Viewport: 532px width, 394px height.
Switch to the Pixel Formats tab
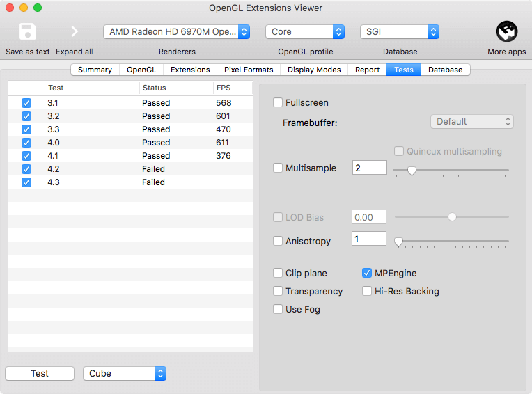tap(249, 70)
